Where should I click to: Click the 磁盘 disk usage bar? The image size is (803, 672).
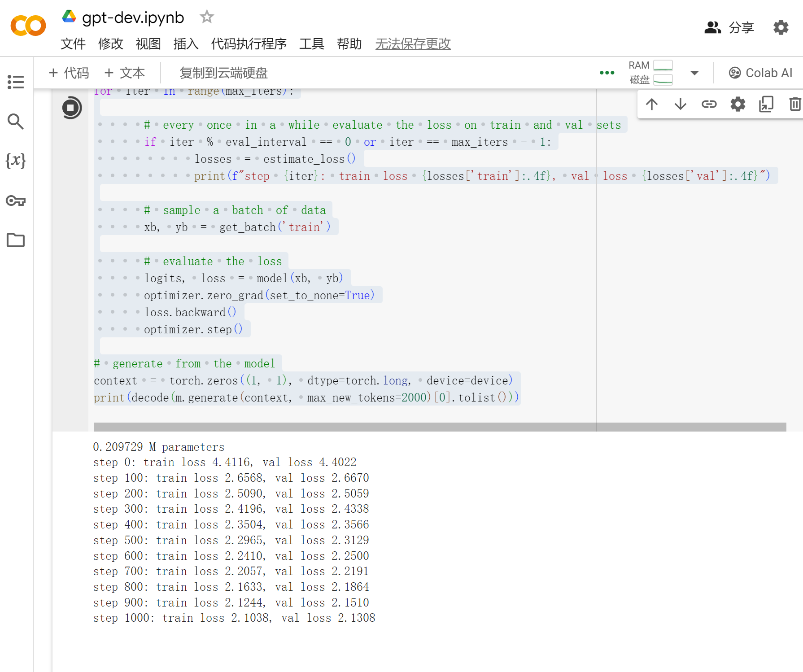click(x=663, y=80)
